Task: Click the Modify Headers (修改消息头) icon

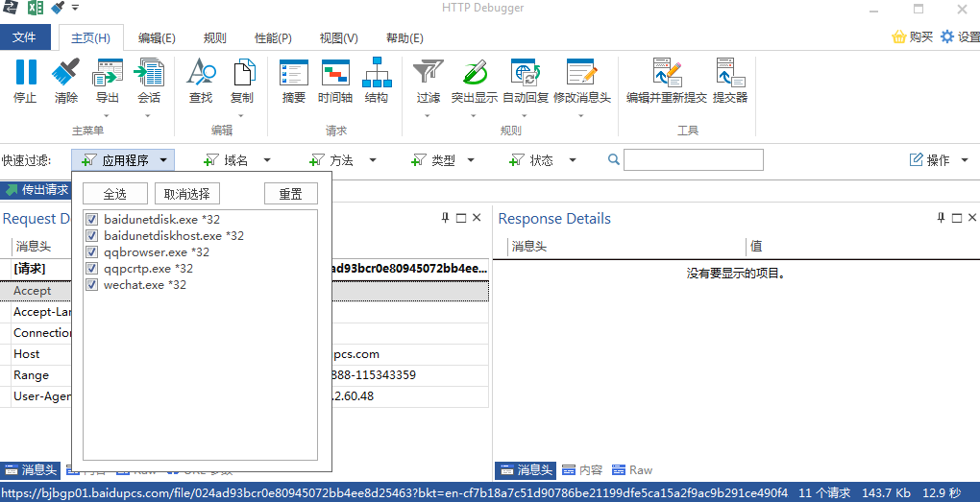Action: 582,72
